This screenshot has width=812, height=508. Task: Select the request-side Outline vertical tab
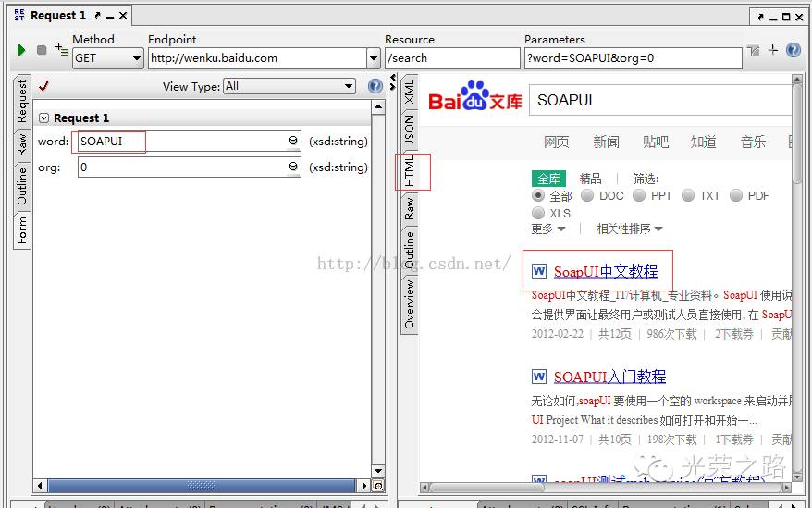pos(22,186)
